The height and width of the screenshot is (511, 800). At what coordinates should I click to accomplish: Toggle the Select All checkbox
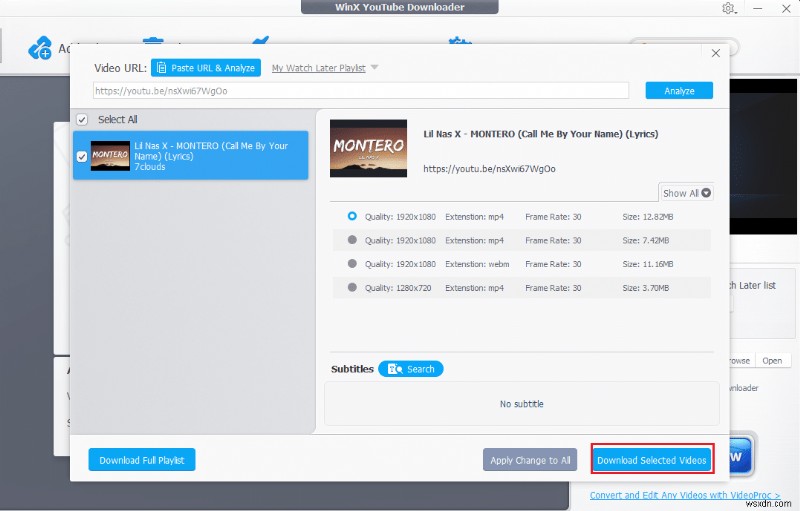[82, 120]
